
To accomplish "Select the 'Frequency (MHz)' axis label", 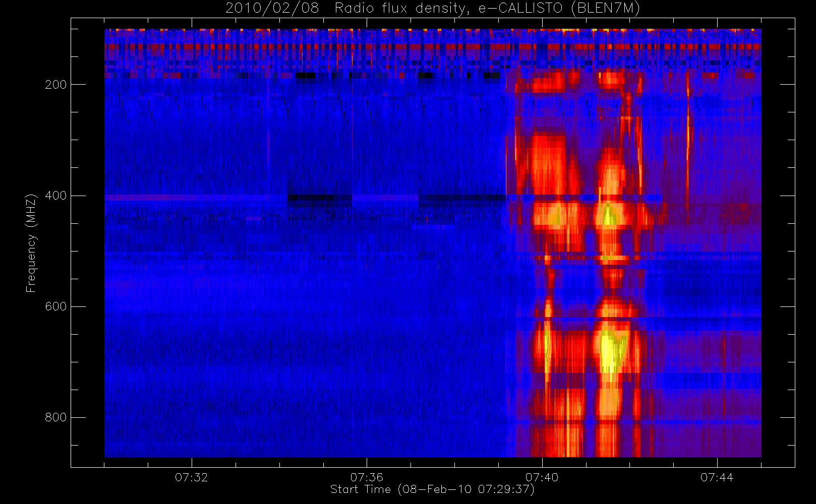I will 31,243.
